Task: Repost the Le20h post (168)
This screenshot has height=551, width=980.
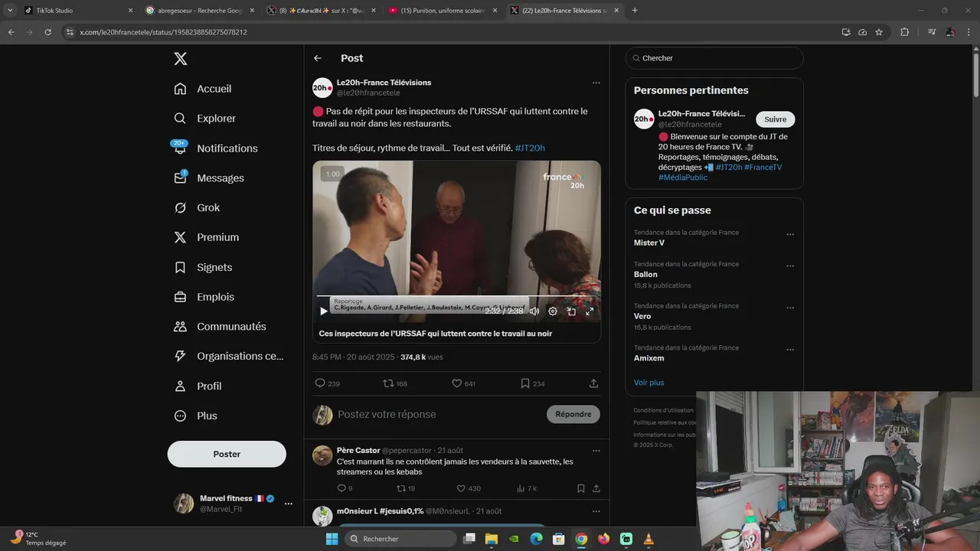Action: 395,383
